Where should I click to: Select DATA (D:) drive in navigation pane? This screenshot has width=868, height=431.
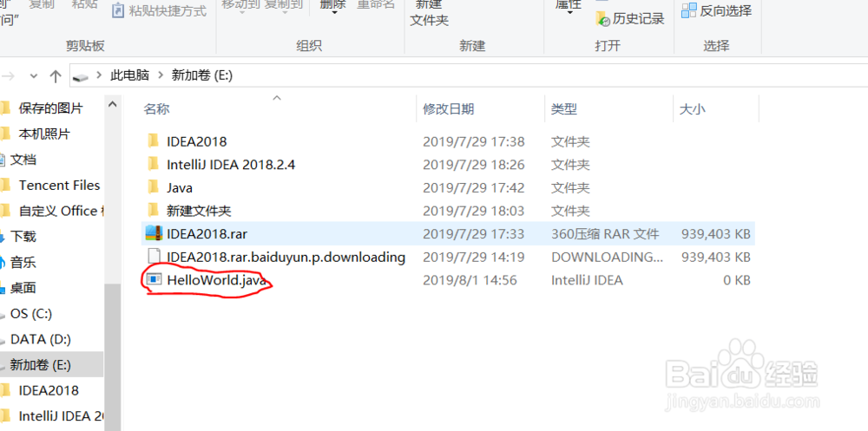pos(41,339)
